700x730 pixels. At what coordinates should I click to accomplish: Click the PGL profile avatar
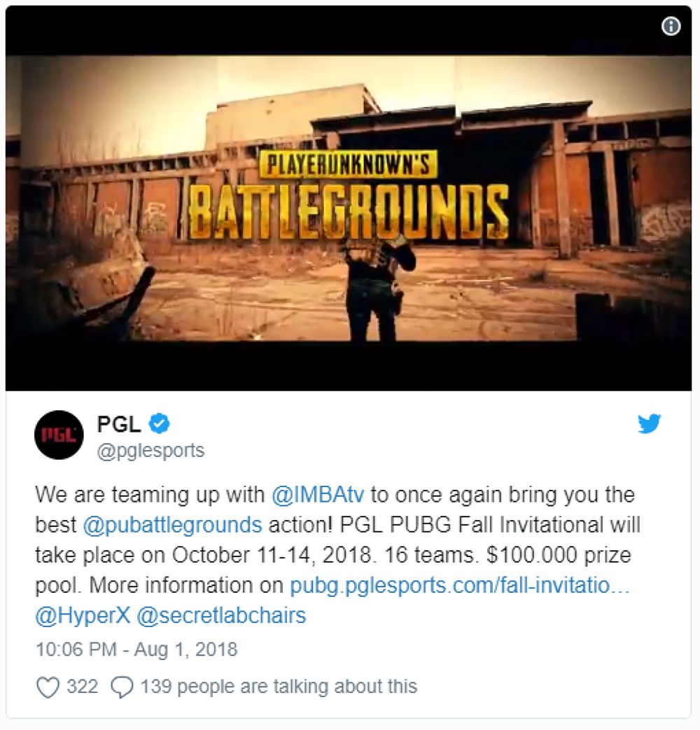click(x=59, y=435)
